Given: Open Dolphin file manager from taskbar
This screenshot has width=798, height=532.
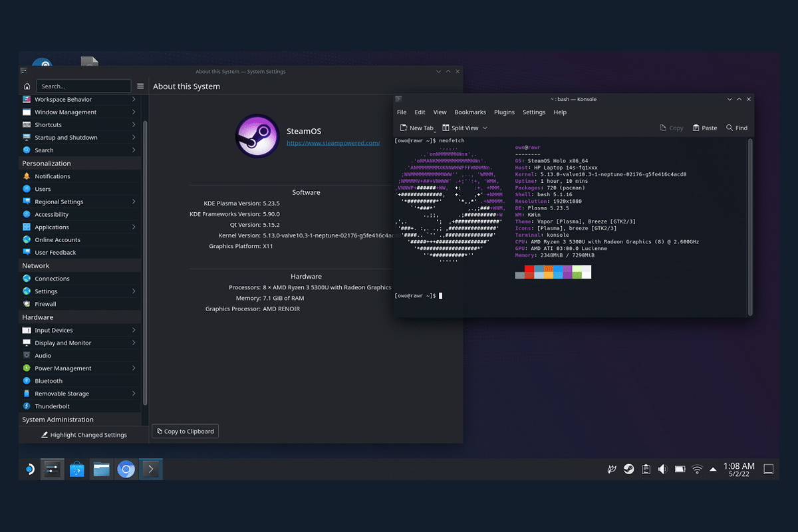Looking at the screenshot, I should click(x=101, y=469).
